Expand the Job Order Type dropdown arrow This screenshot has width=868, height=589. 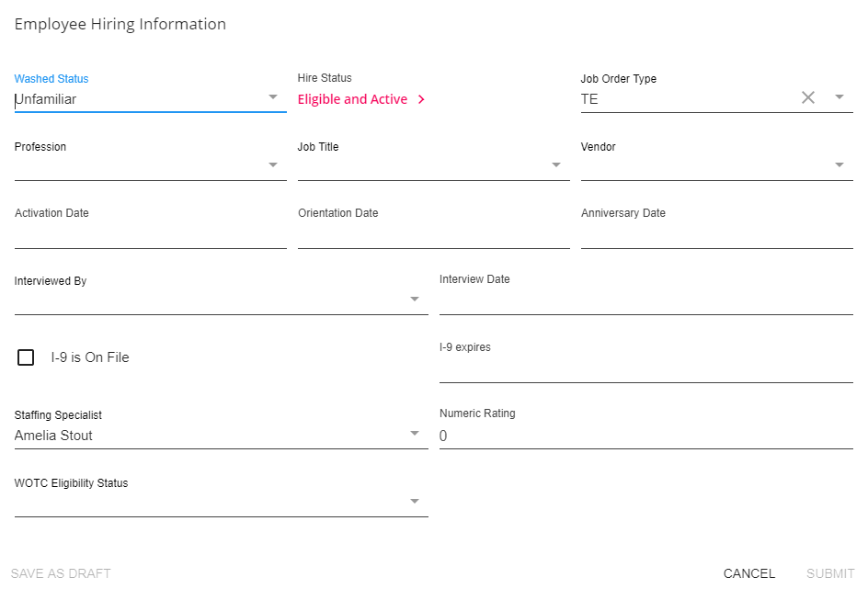(x=839, y=97)
